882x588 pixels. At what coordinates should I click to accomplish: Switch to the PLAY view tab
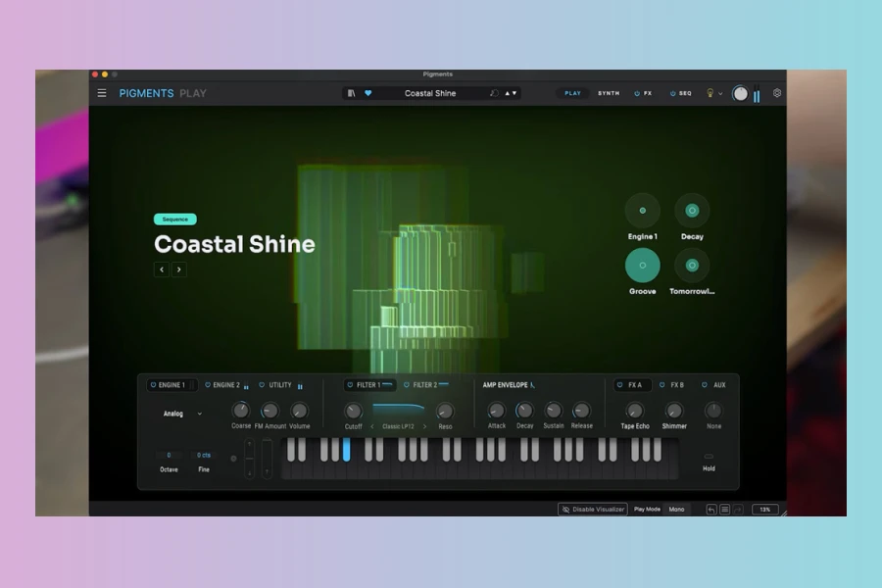(x=572, y=93)
